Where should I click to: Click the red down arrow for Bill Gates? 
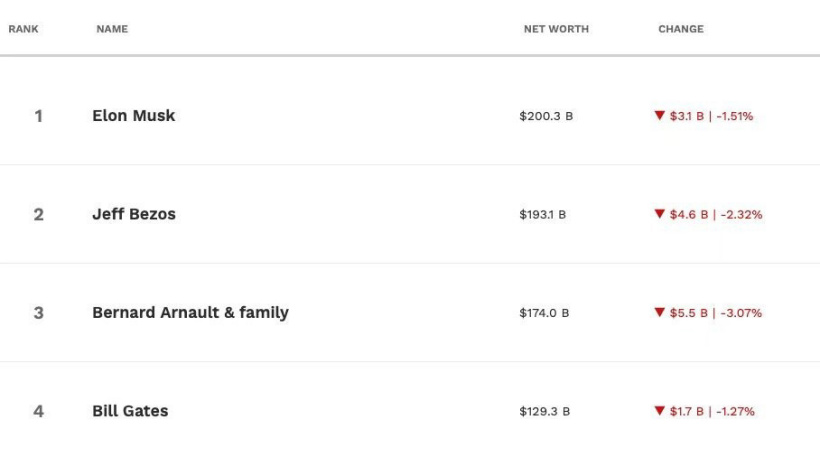tap(659, 411)
